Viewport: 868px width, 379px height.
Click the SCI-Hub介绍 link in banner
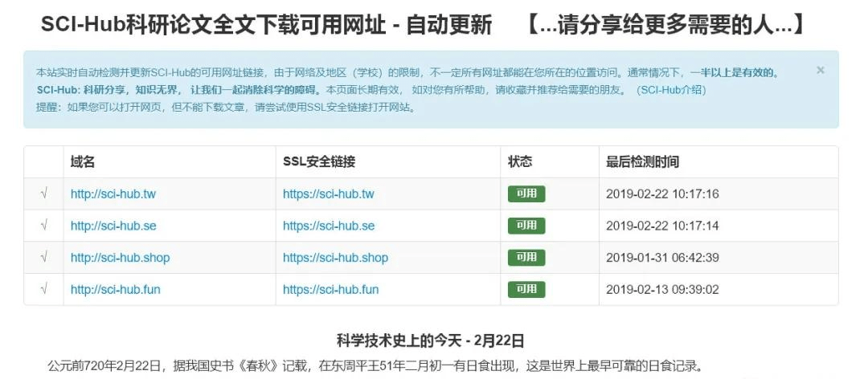coord(671,91)
